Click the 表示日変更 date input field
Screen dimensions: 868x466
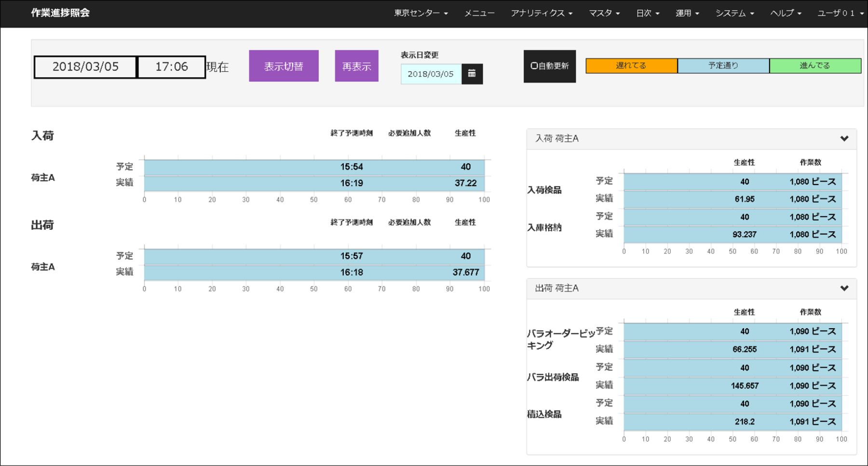tap(431, 74)
